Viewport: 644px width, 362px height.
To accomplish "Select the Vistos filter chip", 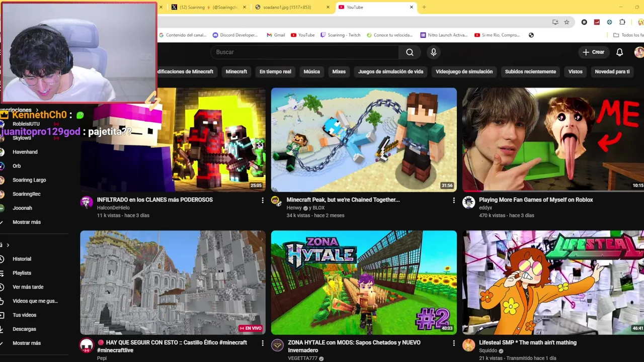I will tap(575, 71).
